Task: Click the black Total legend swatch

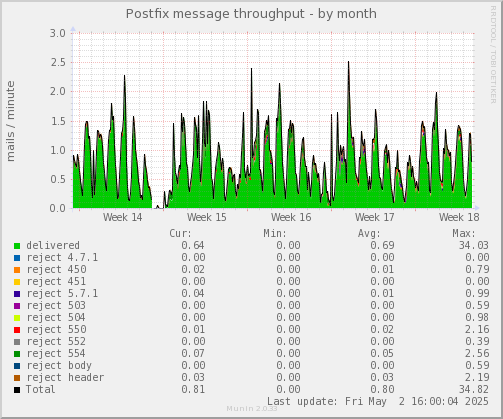Action: click(x=17, y=390)
